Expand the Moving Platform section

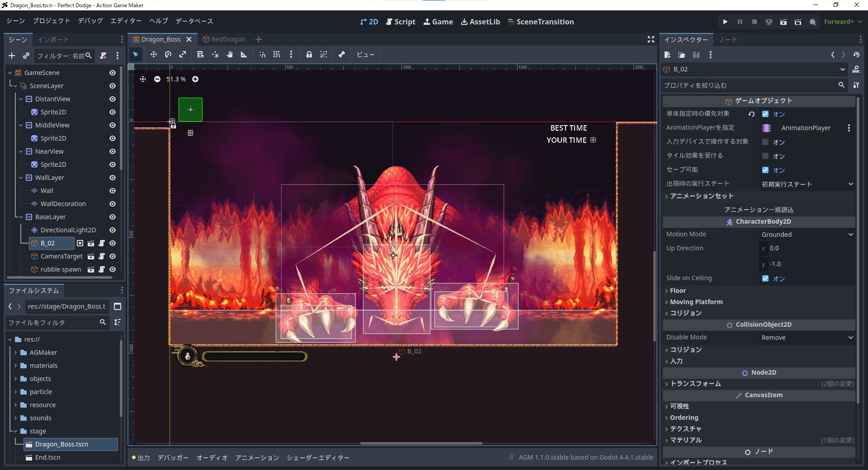tap(697, 302)
